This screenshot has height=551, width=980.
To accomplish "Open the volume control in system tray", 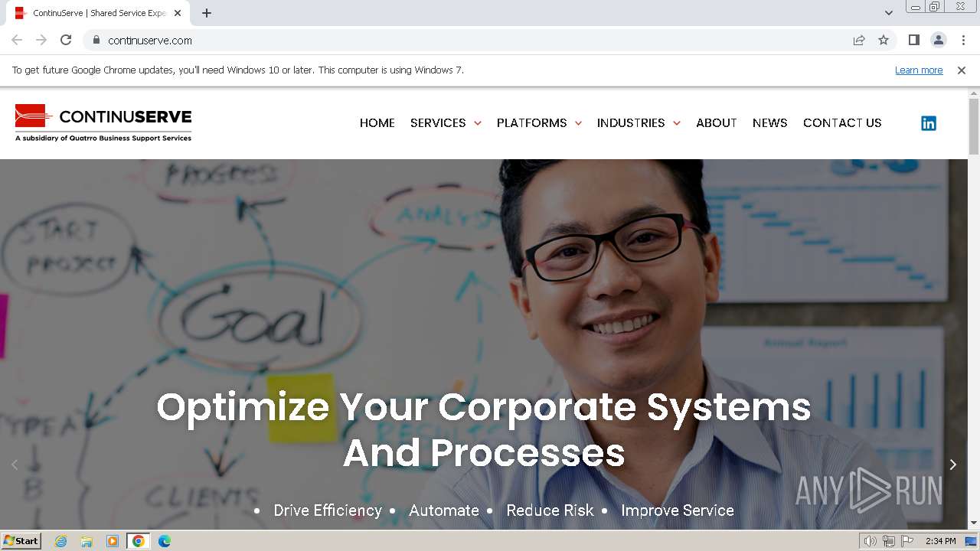I will 870,541.
